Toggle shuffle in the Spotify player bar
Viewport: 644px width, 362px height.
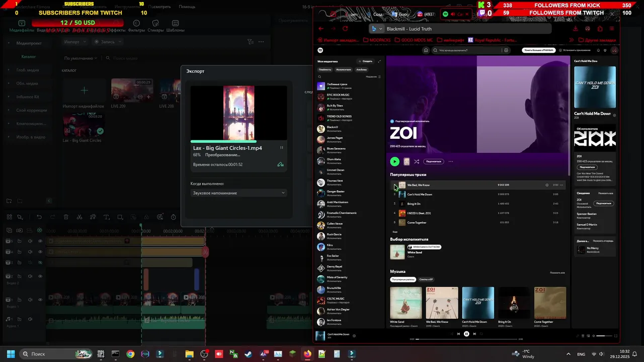[451, 334]
